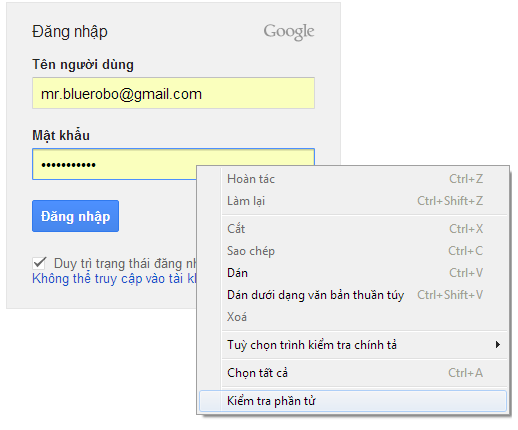Choose 'Chọn tất cả' menu entry
The height and width of the screenshot is (430, 518).
[x=353, y=373]
